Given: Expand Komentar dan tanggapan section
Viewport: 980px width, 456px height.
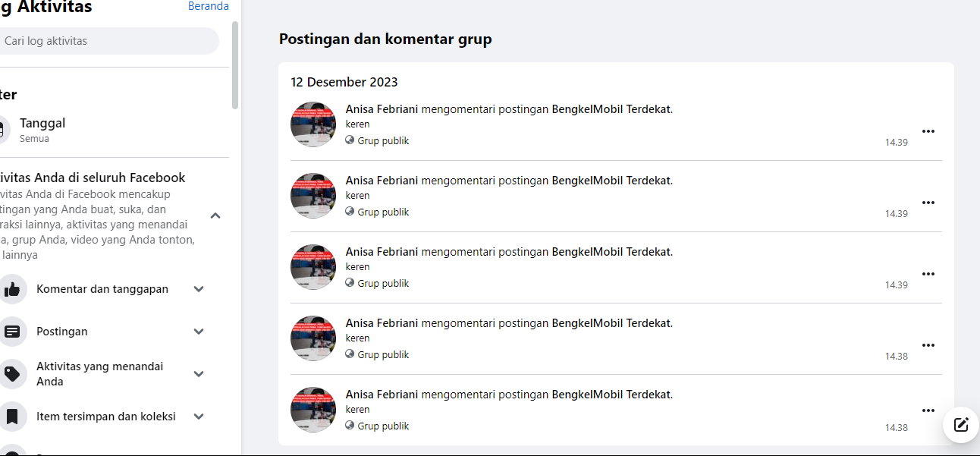Looking at the screenshot, I should point(199,289).
